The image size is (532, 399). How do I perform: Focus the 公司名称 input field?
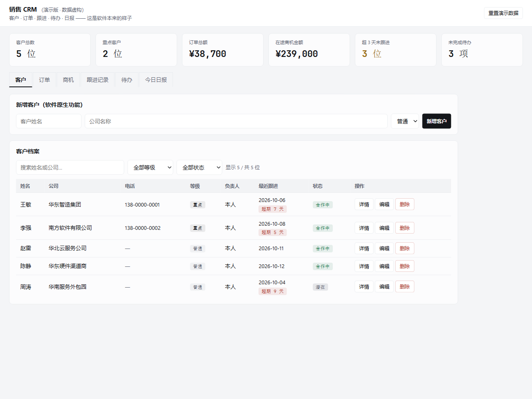tap(236, 121)
